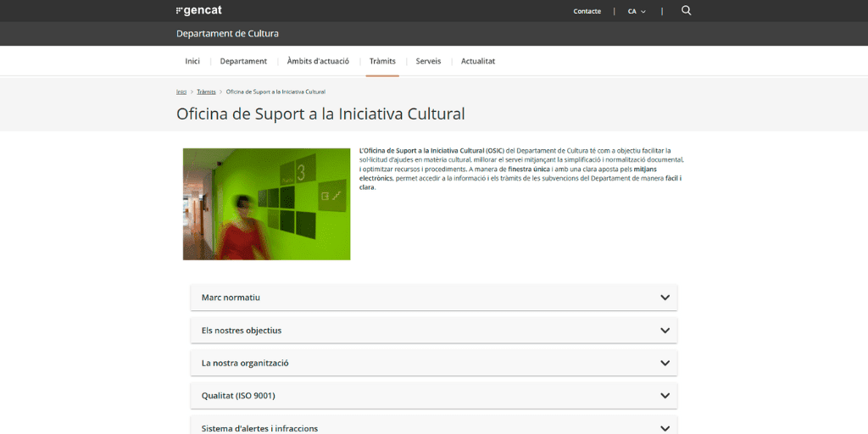
Task: Open the Actualitat menu item
Action: 478,61
